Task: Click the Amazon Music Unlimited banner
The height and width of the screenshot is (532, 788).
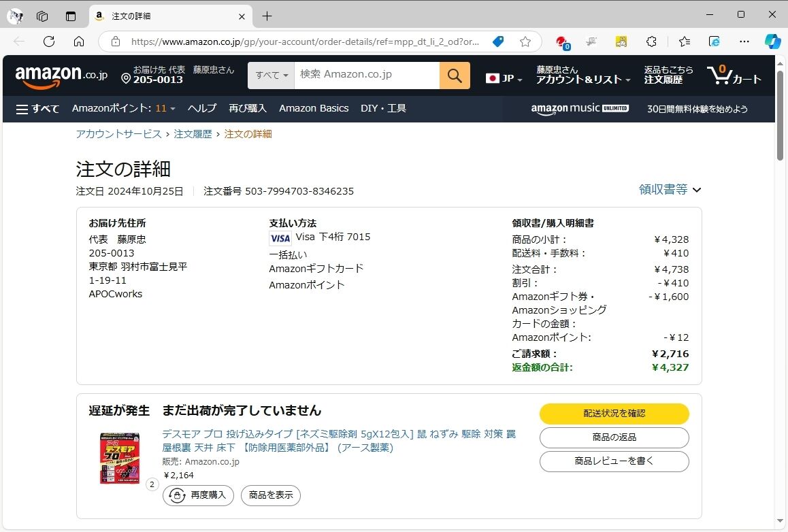Action: [580, 109]
